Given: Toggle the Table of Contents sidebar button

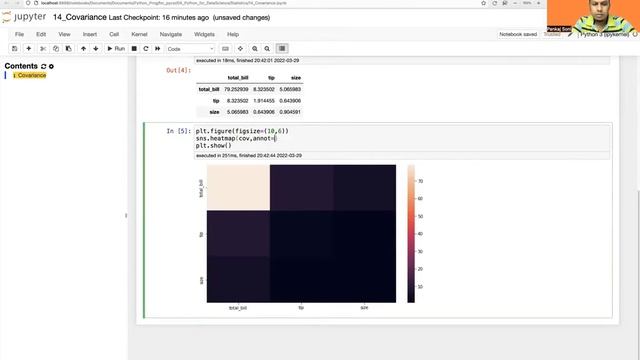Looking at the screenshot, I should coord(282,49).
